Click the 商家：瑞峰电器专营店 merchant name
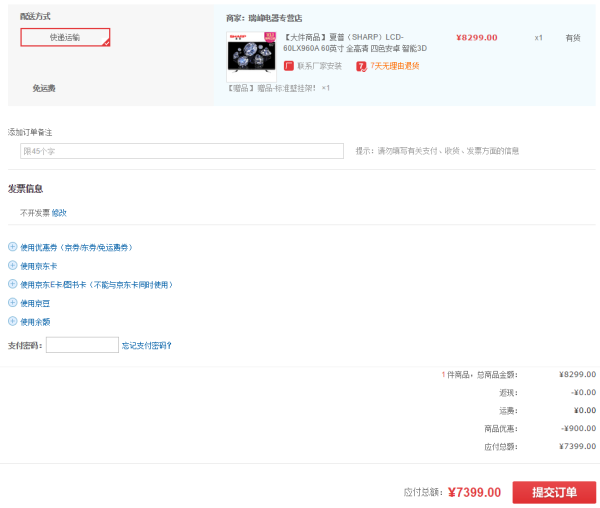The image size is (600, 508). (x=264, y=18)
